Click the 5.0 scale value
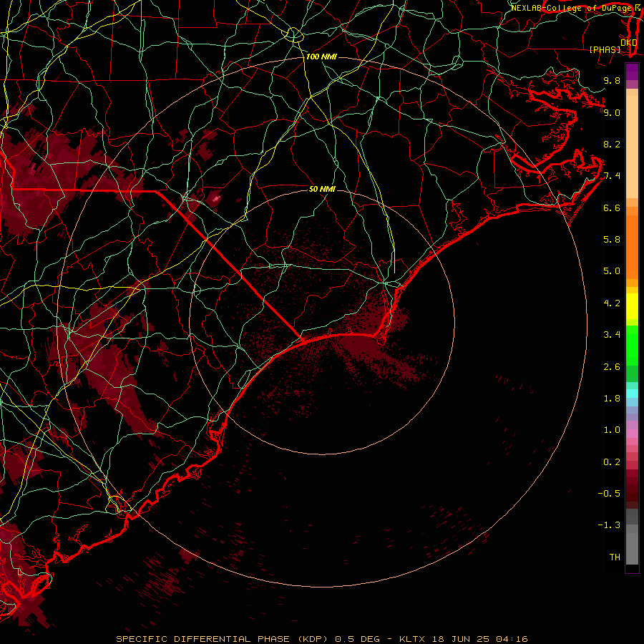644x644 pixels. (612, 271)
